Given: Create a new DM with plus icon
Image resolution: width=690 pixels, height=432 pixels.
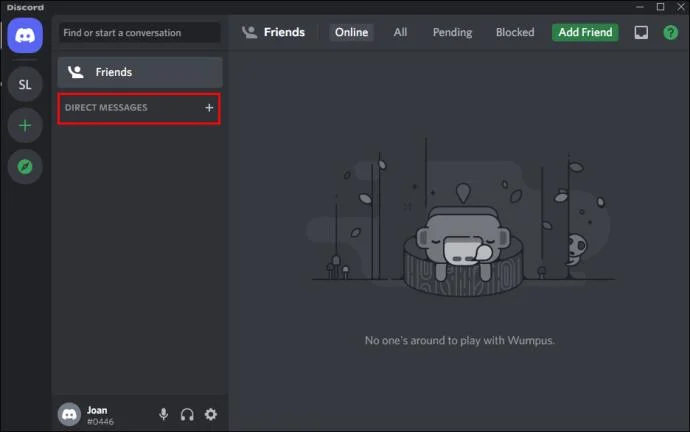Looking at the screenshot, I should point(209,108).
